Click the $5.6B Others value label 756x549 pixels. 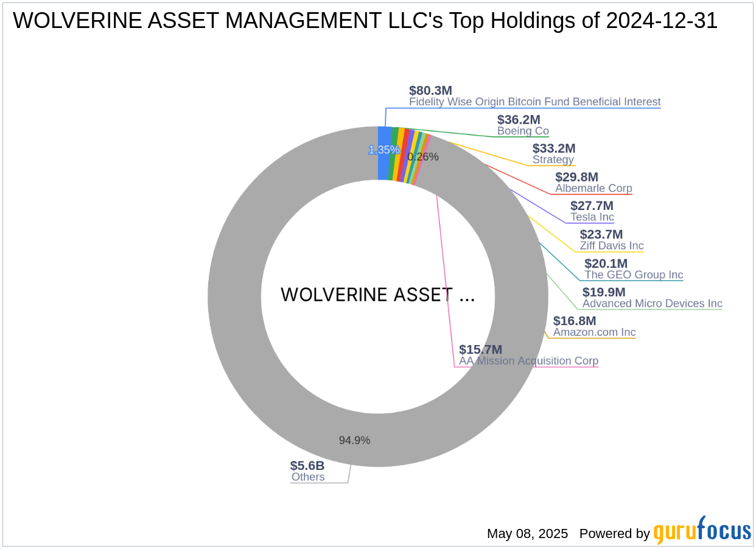(x=307, y=466)
